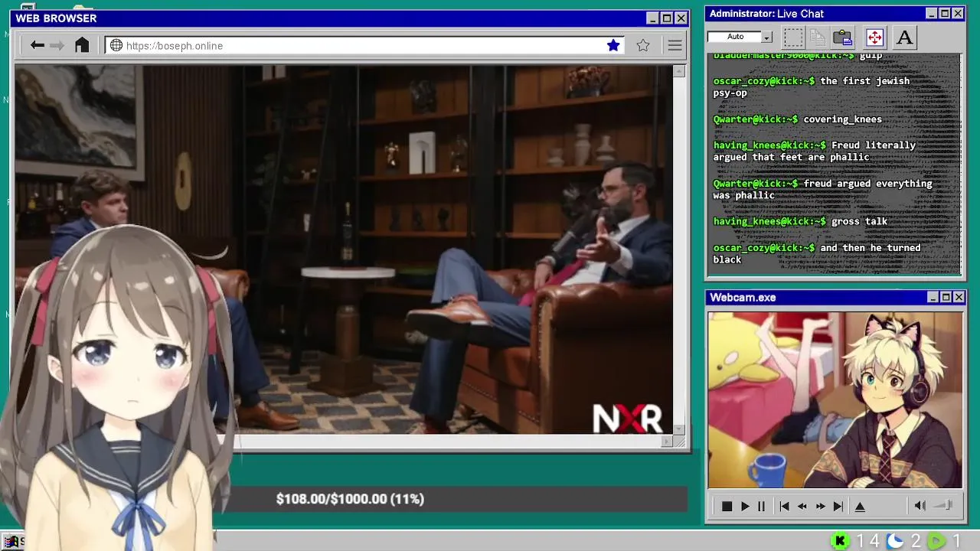Screen dimensions: 980x551
Task: Click the outlined favorites star
Action: pos(643,46)
